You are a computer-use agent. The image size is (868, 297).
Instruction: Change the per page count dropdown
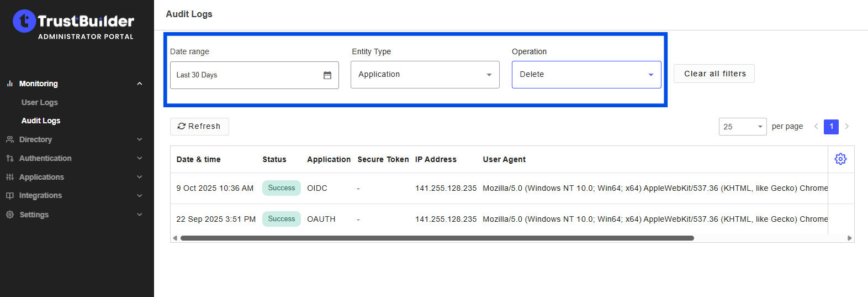coord(742,127)
